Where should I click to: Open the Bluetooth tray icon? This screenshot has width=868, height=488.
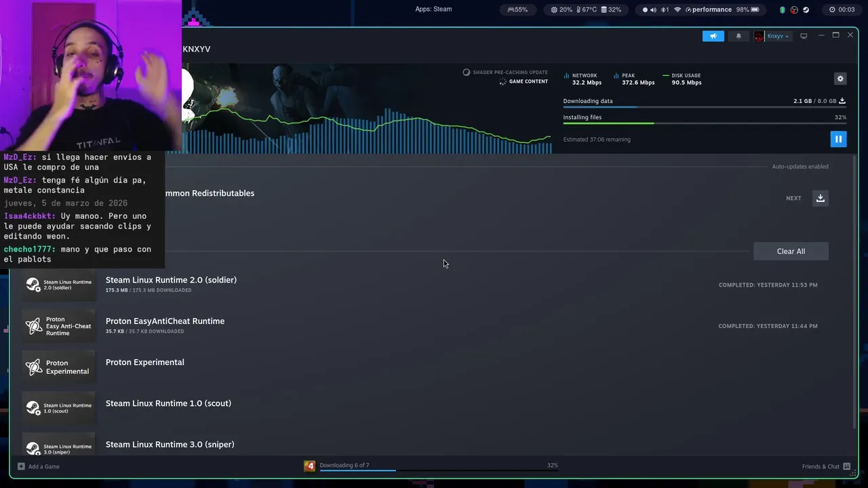pos(665,9)
